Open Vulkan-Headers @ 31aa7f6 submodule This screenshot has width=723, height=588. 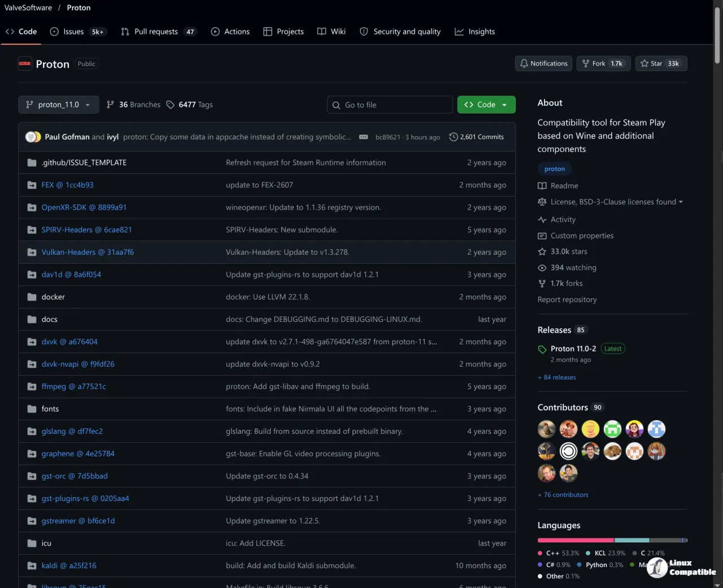(x=88, y=252)
